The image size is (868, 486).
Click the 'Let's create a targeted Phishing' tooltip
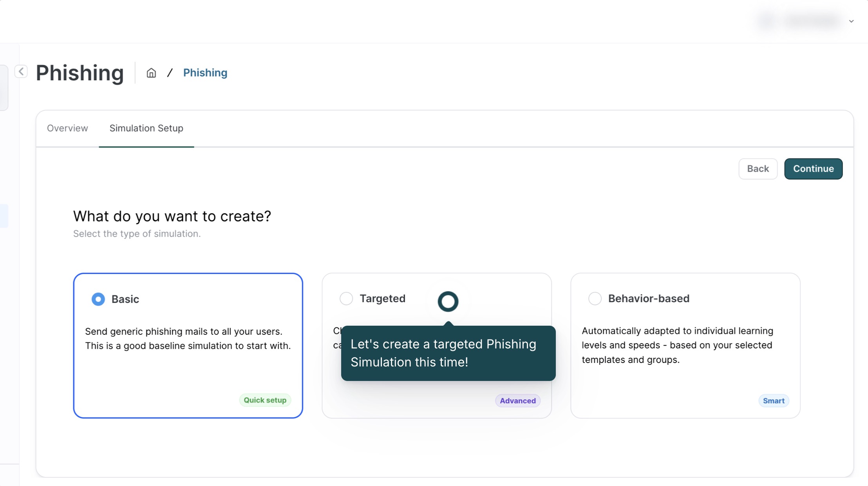pos(448,353)
